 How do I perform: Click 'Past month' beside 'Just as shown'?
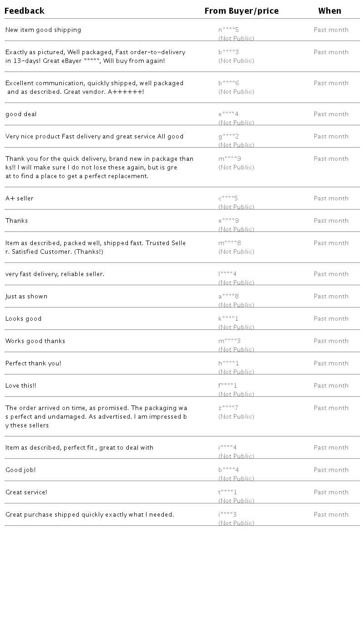(331, 297)
